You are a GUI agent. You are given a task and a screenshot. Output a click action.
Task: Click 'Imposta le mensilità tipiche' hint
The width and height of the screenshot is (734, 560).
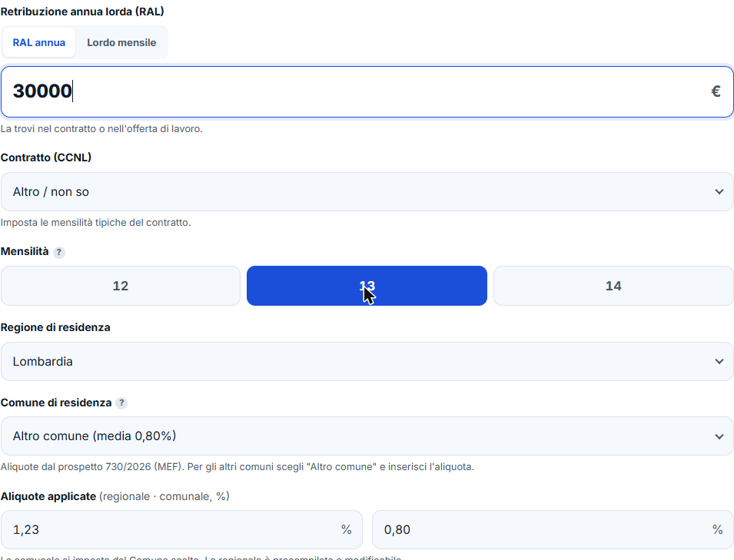[95, 222]
